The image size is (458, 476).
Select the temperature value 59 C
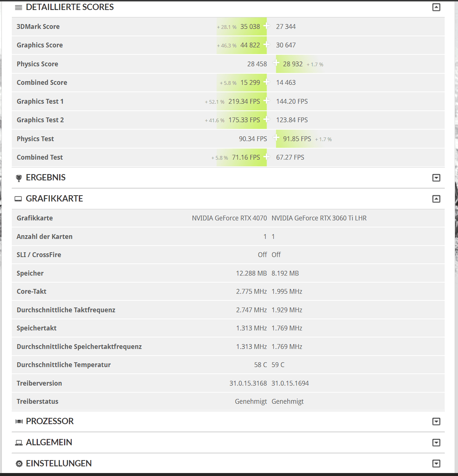pyautogui.click(x=278, y=365)
